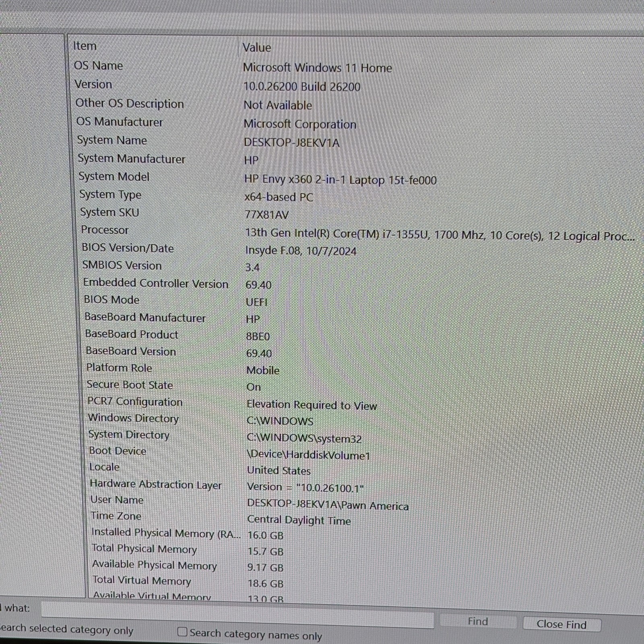Click the SMBIOS Version value 3.4

(252, 268)
